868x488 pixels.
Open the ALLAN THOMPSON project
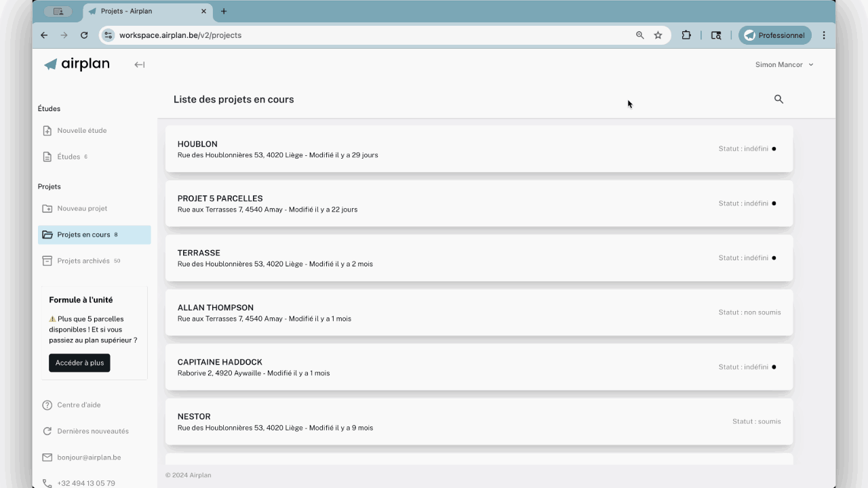coord(479,312)
